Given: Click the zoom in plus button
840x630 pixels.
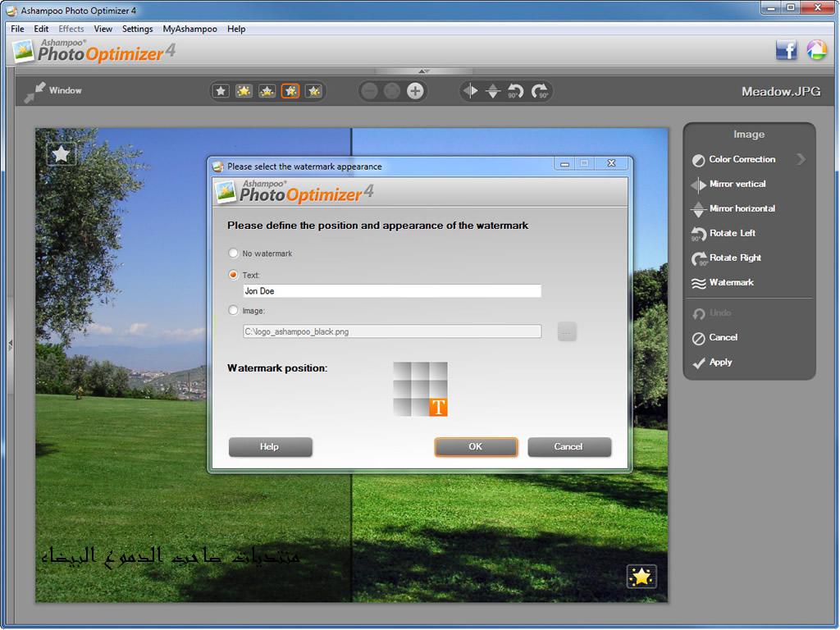Looking at the screenshot, I should [x=414, y=91].
